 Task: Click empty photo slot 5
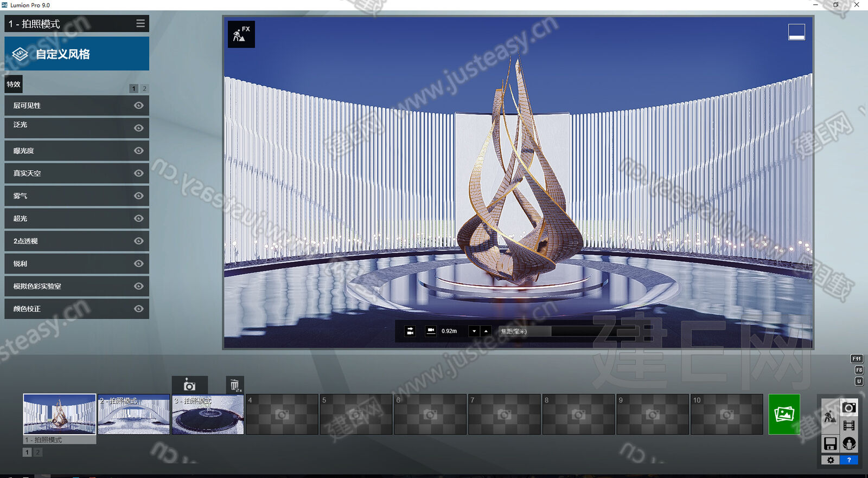[x=356, y=414]
